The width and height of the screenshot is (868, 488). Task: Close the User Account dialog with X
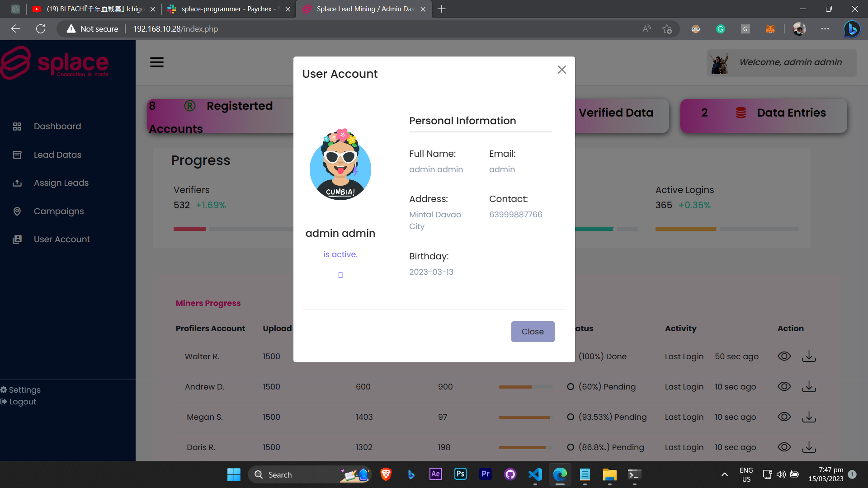tap(561, 70)
